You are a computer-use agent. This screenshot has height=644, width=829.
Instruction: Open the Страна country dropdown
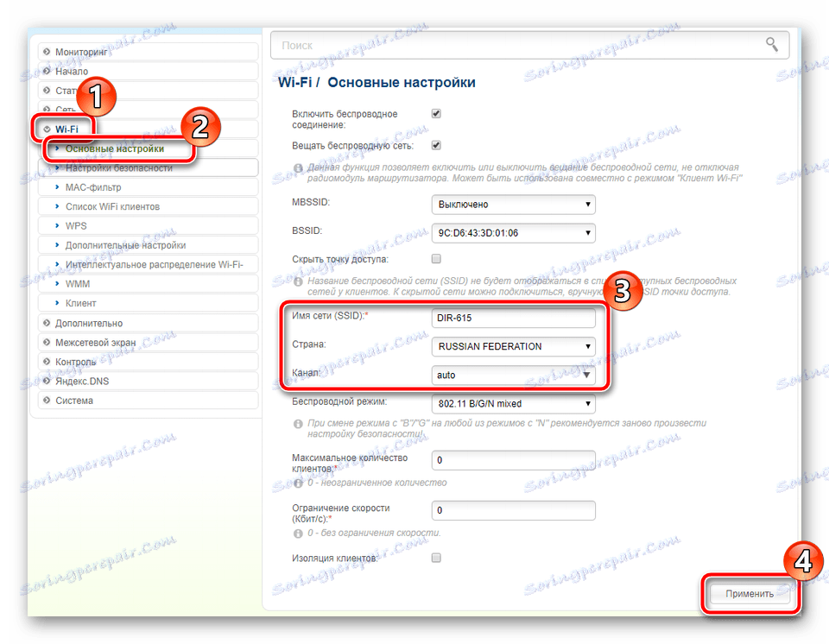(x=513, y=346)
